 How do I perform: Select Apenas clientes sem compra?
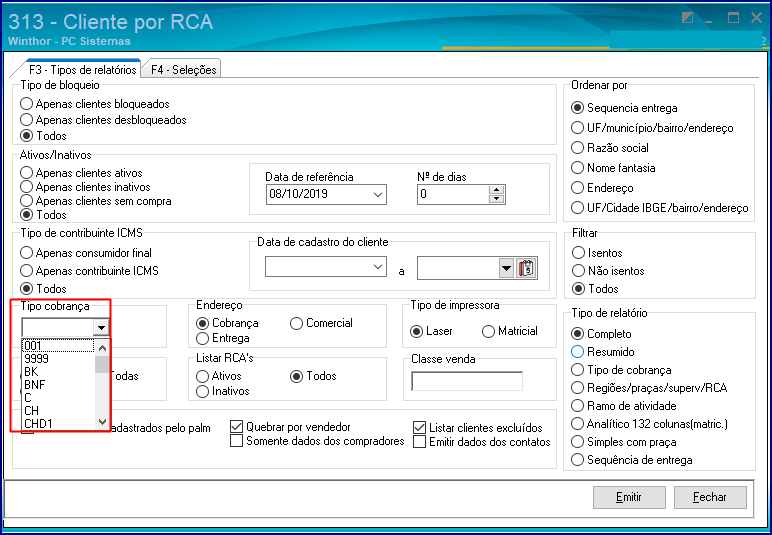pos(96,201)
